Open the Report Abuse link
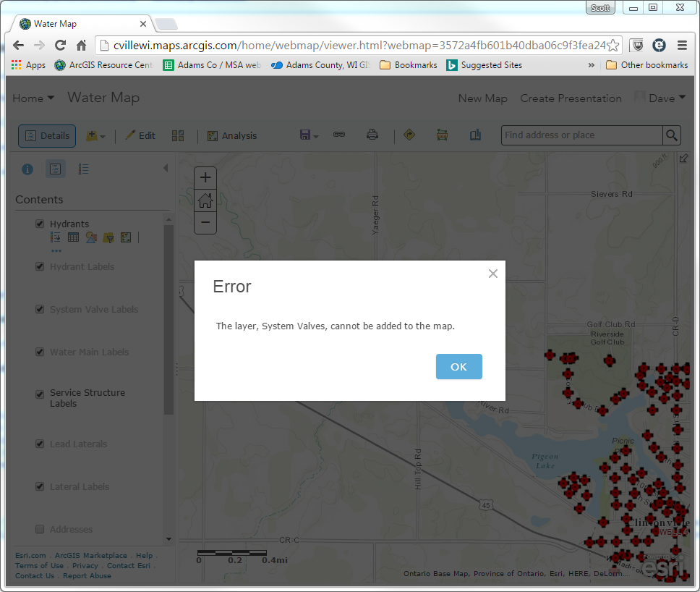 click(x=87, y=576)
